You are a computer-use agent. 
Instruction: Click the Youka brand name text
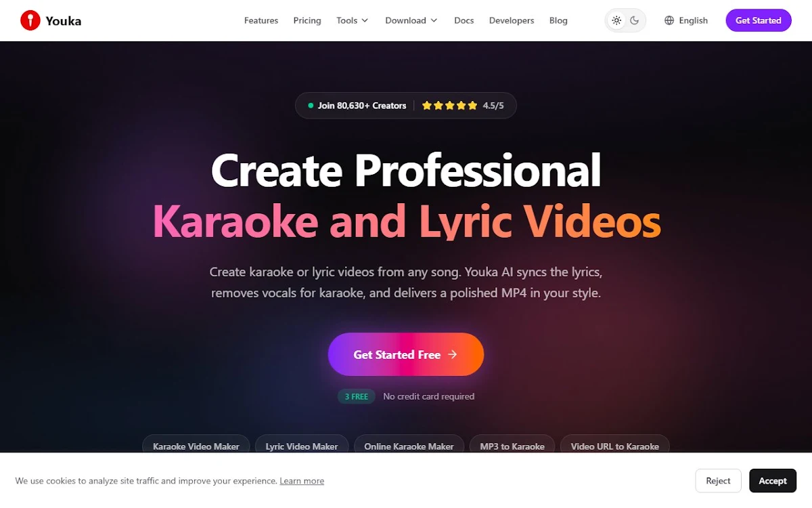point(64,21)
